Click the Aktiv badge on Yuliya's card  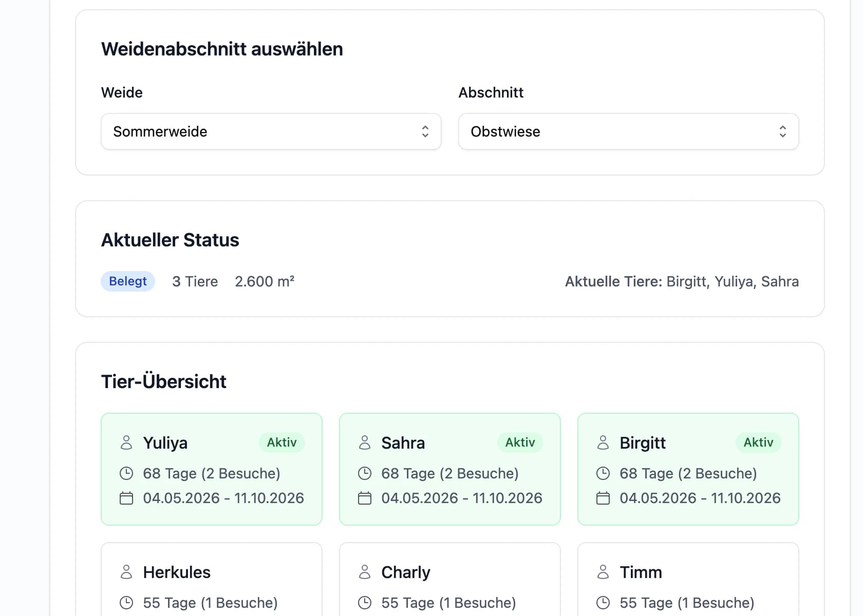tap(282, 442)
